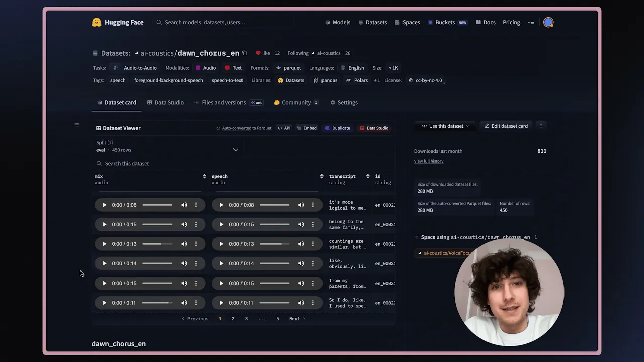
Task: Go to page 2 of dataset rows
Action: [233, 319]
